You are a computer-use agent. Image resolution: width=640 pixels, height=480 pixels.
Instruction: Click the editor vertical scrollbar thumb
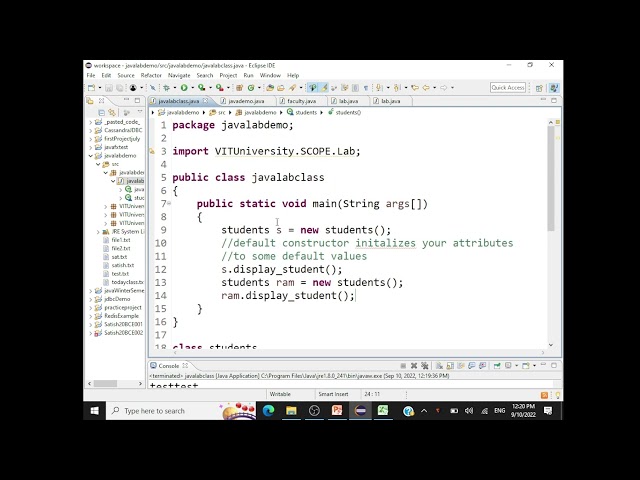(x=551, y=178)
